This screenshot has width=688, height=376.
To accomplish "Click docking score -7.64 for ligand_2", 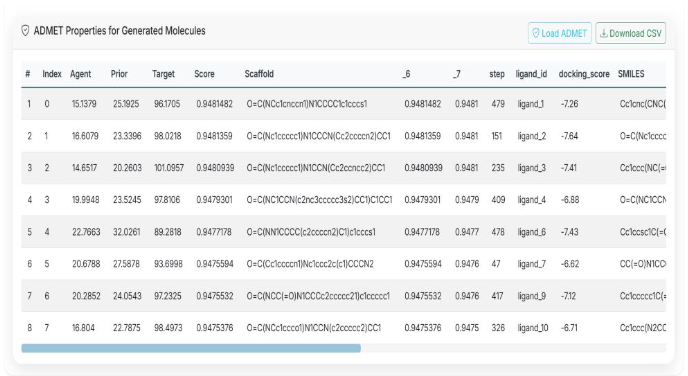I will coord(569,136).
